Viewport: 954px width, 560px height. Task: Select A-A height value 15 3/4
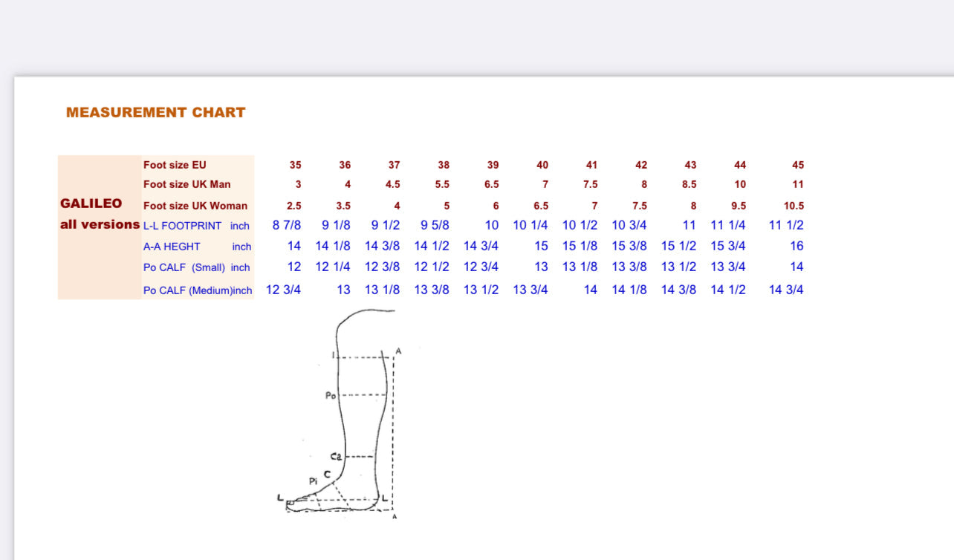click(x=728, y=246)
